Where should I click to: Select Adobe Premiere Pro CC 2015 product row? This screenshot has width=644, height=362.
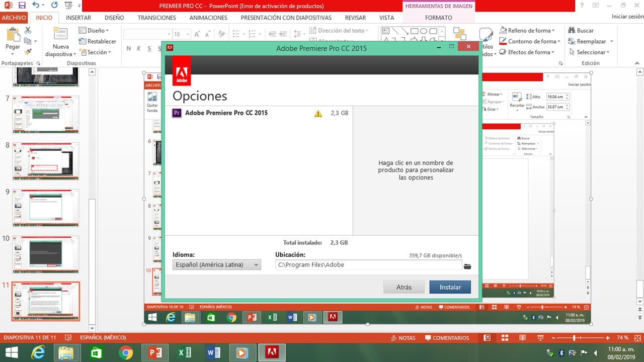tap(259, 113)
